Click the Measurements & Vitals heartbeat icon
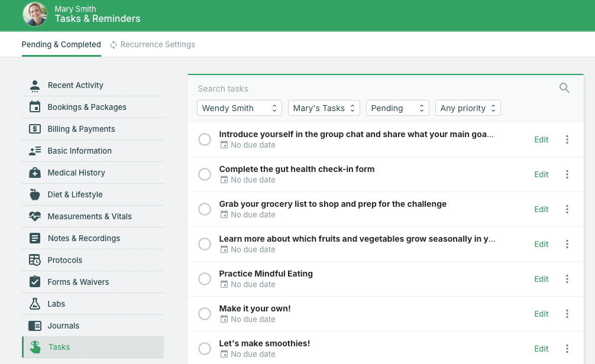Image resolution: width=595 pixels, height=364 pixels. tap(35, 216)
